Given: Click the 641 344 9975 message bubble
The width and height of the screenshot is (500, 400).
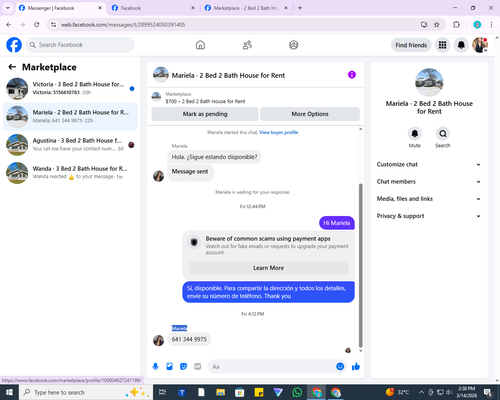Looking at the screenshot, I should coord(189,339).
